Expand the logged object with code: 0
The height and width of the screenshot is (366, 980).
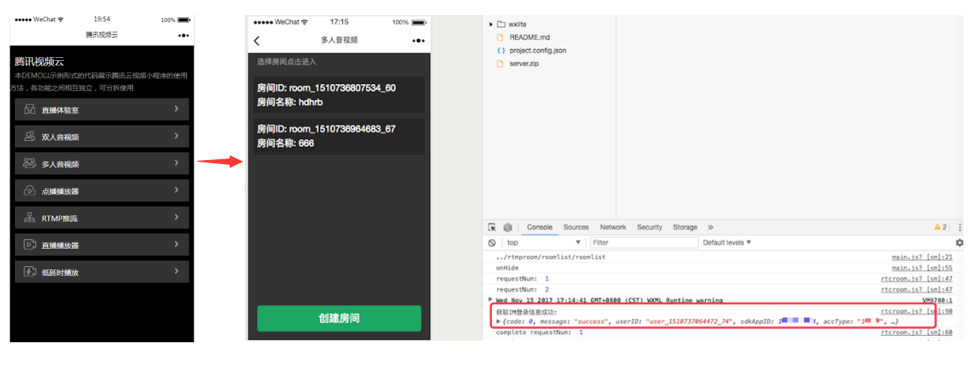[498, 322]
